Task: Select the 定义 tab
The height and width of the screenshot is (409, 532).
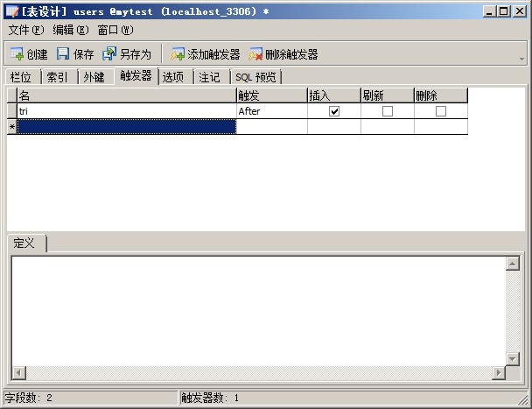Action: (26, 243)
